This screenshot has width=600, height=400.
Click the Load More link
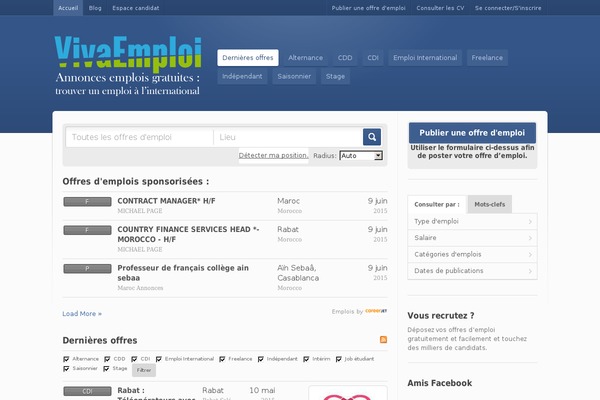point(82,313)
